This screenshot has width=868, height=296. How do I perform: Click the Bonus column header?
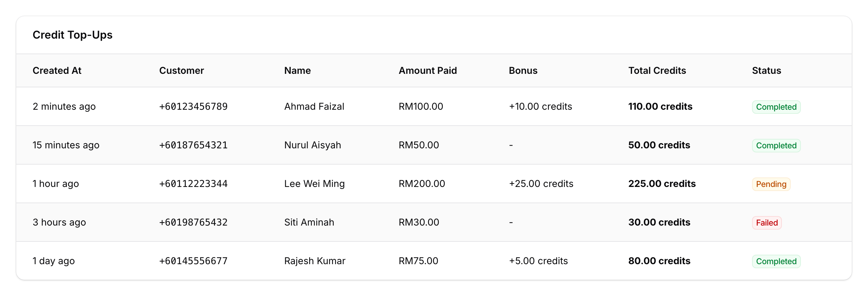(x=523, y=70)
